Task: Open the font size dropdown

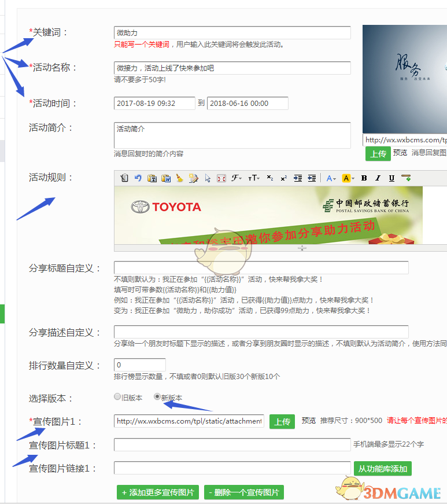Action: pyautogui.click(x=254, y=178)
